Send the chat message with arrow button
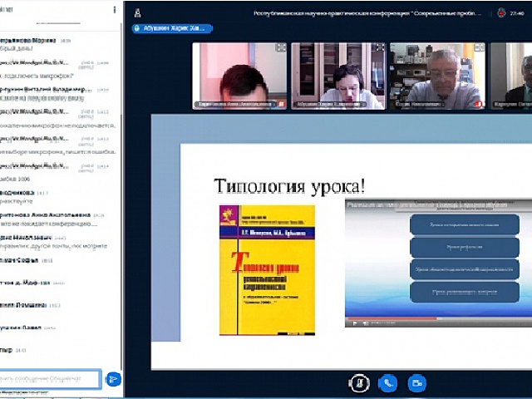 [114, 379]
